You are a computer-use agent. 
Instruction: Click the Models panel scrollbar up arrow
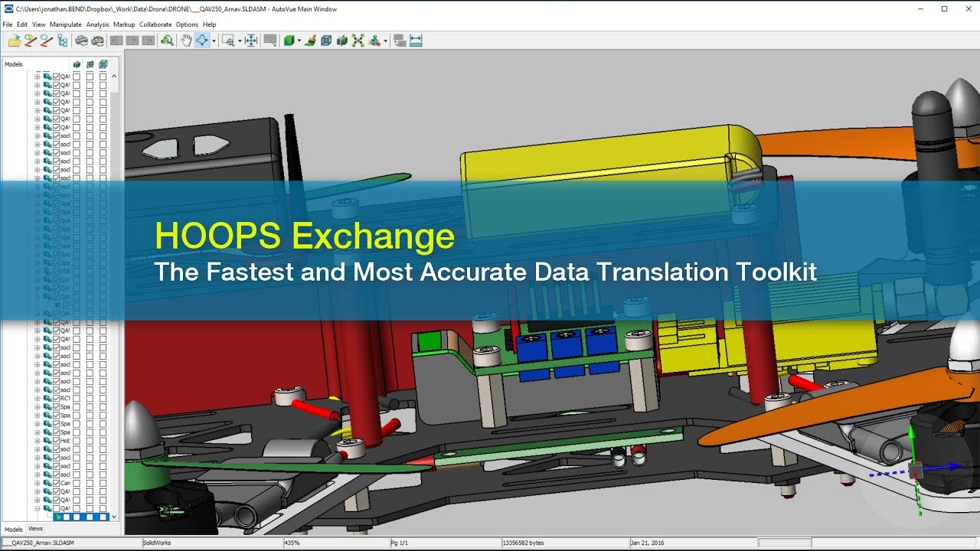click(114, 76)
